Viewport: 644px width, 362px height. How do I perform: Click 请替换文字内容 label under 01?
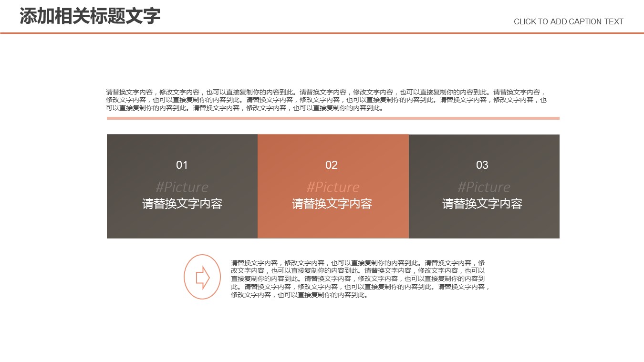[x=182, y=204]
